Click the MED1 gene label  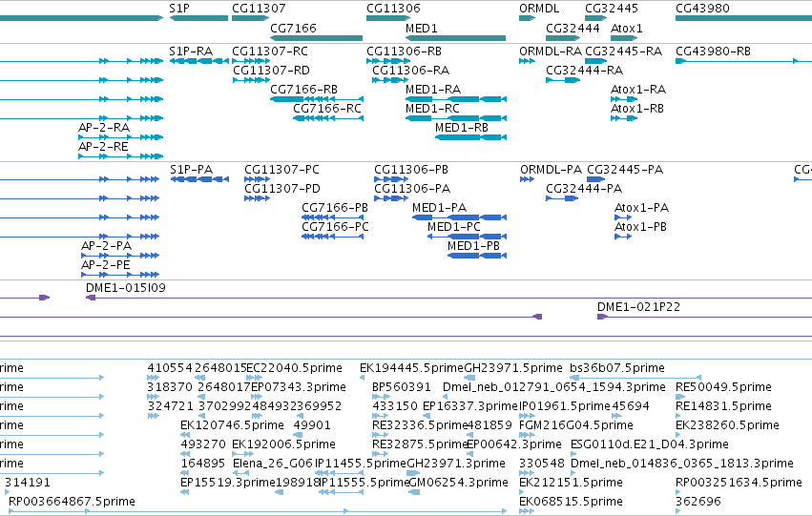tap(422, 28)
